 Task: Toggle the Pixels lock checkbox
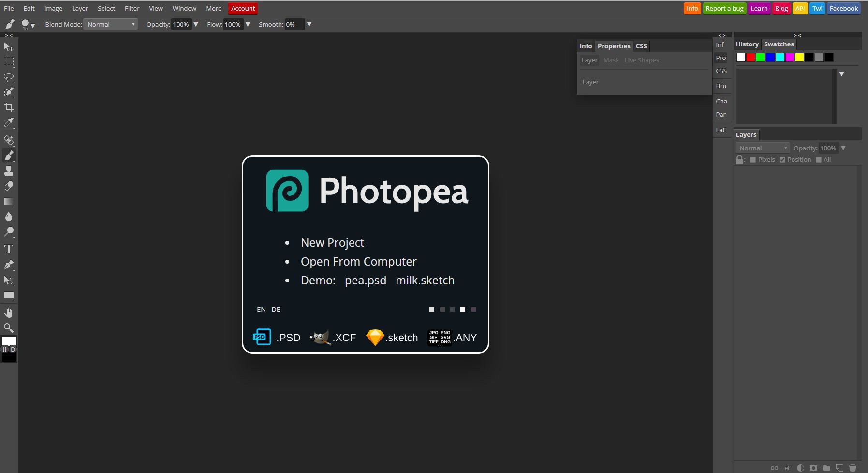(x=753, y=160)
